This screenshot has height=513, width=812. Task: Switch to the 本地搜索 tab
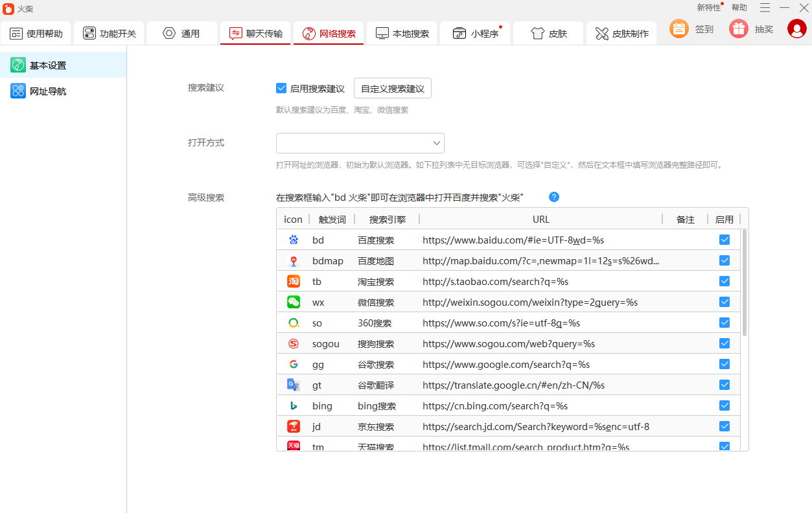pyautogui.click(x=402, y=33)
